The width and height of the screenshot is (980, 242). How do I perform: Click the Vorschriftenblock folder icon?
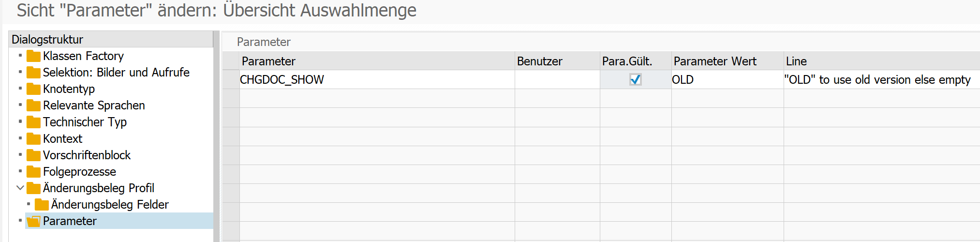pos(33,155)
